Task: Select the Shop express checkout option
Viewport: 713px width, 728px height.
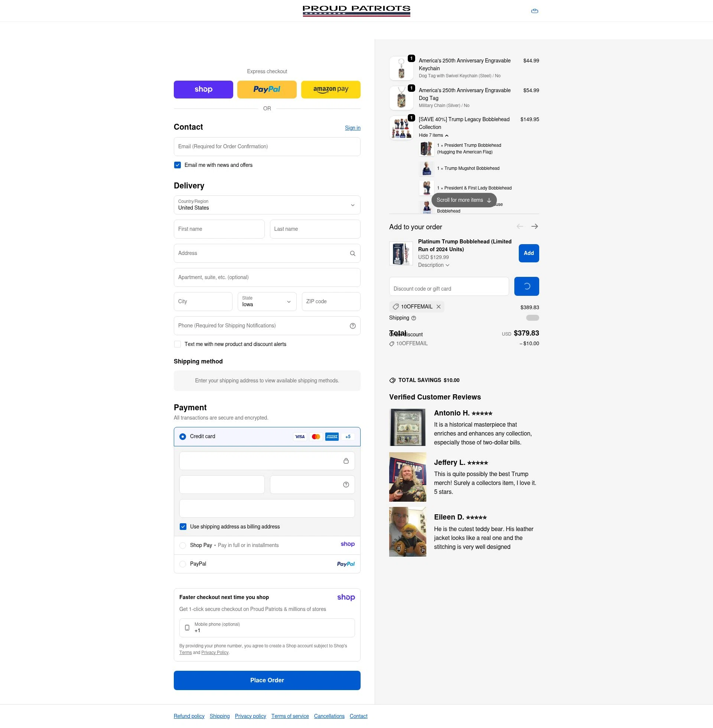Action: (x=203, y=89)
